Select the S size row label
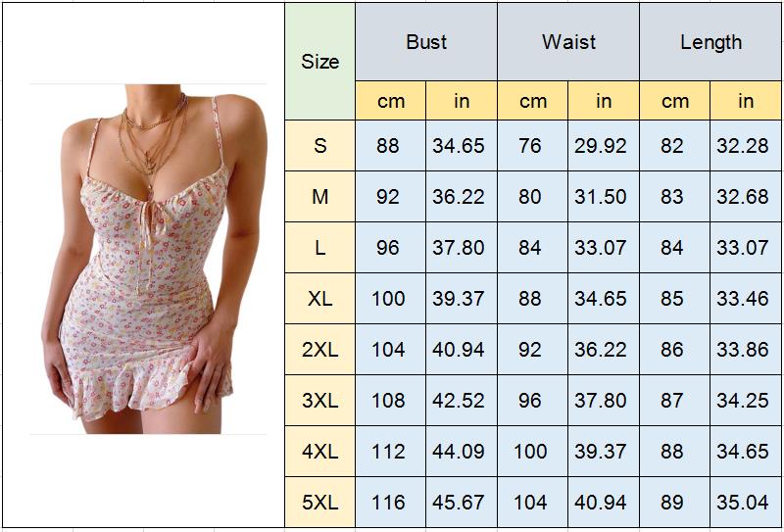 tap(319, 146)
